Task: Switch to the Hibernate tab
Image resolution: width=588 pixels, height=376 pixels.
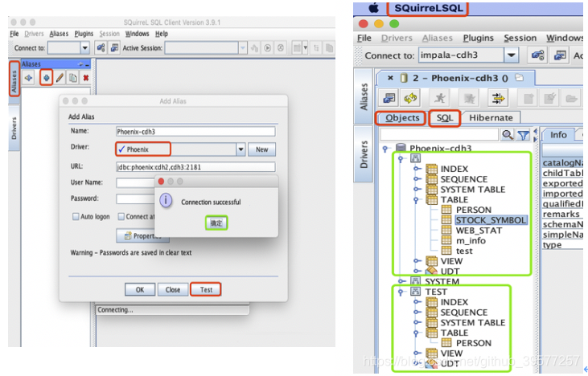Action: tap(491, 117)
